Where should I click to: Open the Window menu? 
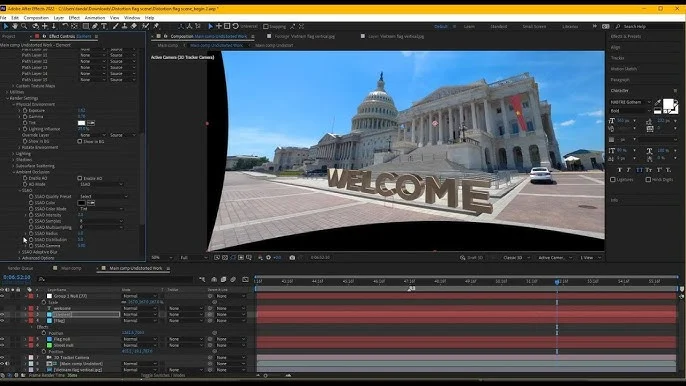(x=132, y=18)
